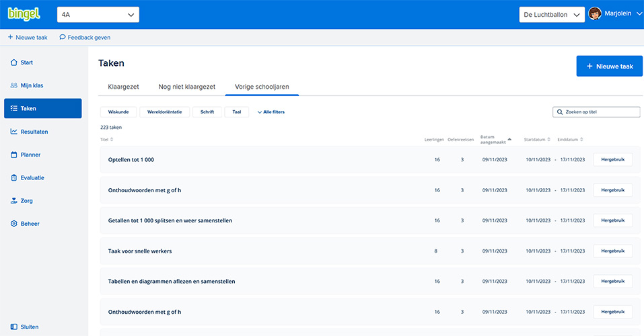Sort by Titel column arrows
Image resolution: width=644 pixels, height=336 pixels.
tap(112, 140)
